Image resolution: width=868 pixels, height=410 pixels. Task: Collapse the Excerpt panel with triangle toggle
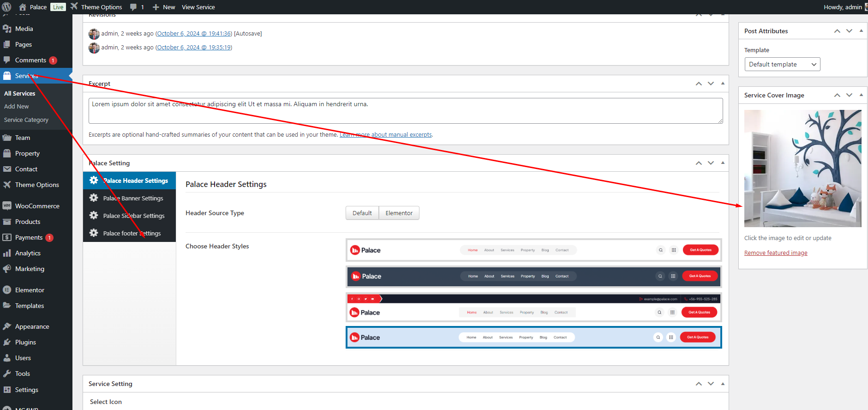(x=723, y=84)
